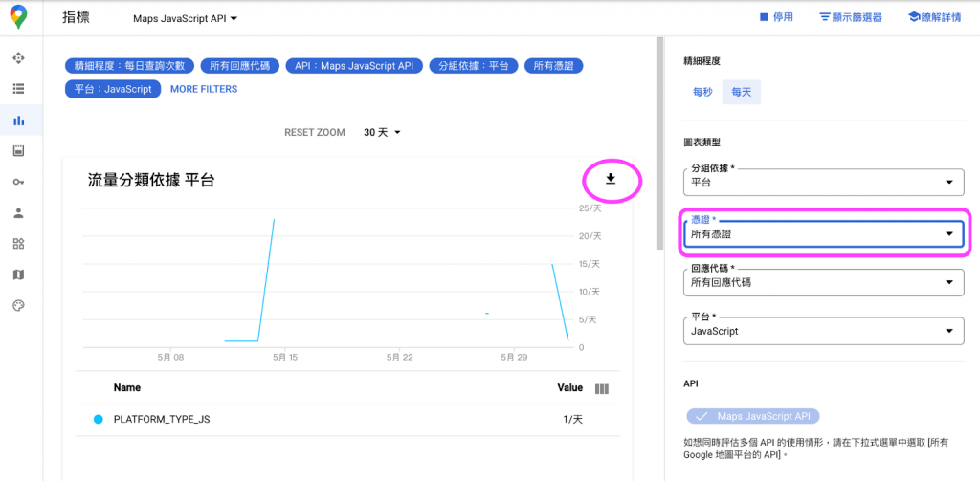Open the credentials key icon in sidebar
Screen dimensions: 980x481
pyautogui.click(x=19, y=182)
